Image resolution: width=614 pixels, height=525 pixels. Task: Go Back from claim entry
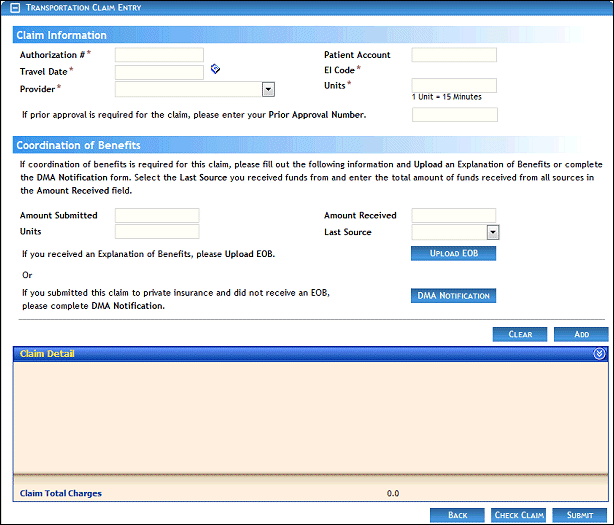coord(458,515)
